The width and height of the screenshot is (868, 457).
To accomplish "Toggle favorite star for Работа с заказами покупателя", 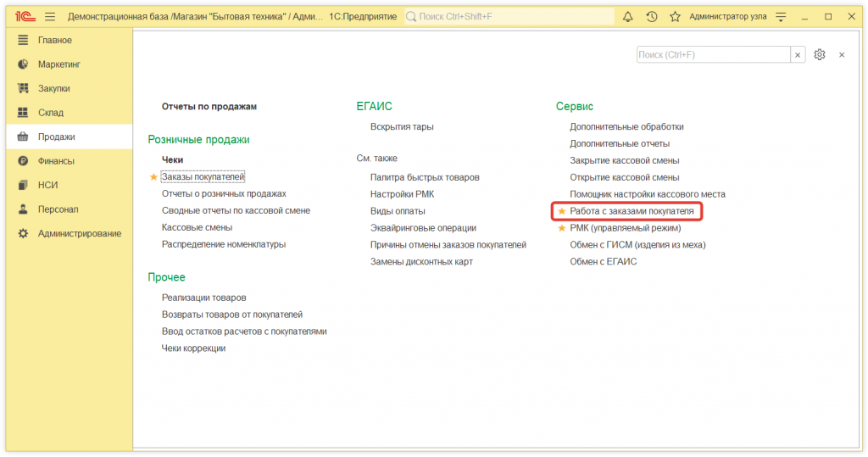I will coord(561,210).
